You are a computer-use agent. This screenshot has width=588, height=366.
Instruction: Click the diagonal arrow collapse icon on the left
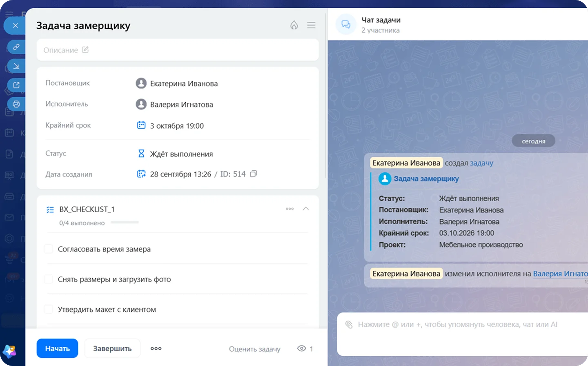(x=16, y=66)
